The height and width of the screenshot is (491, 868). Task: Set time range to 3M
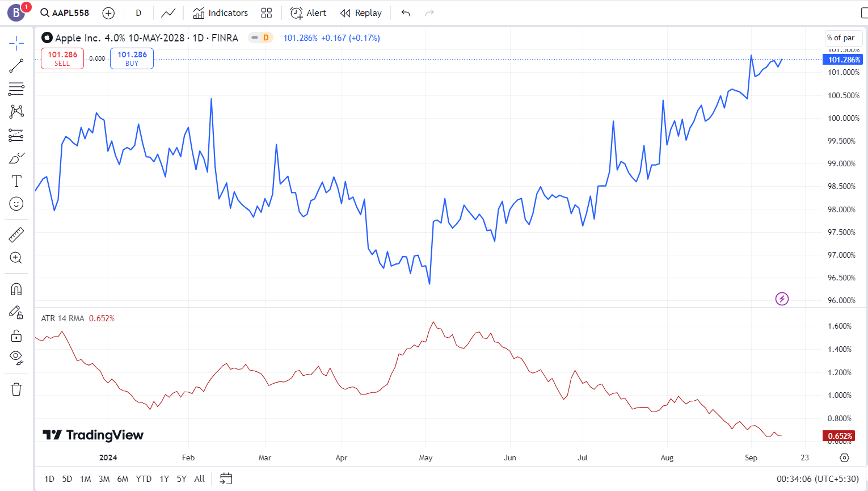pyautogui.click(x=104, y=479)
